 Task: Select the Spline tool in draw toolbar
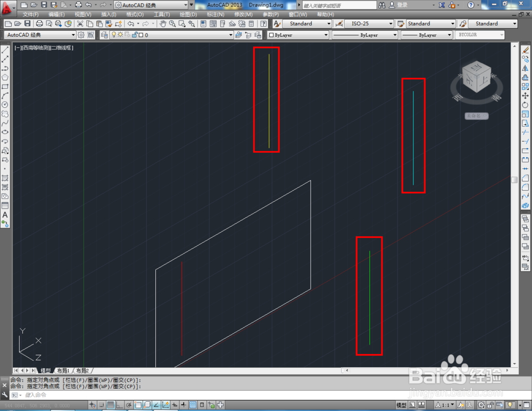[5, 123]
